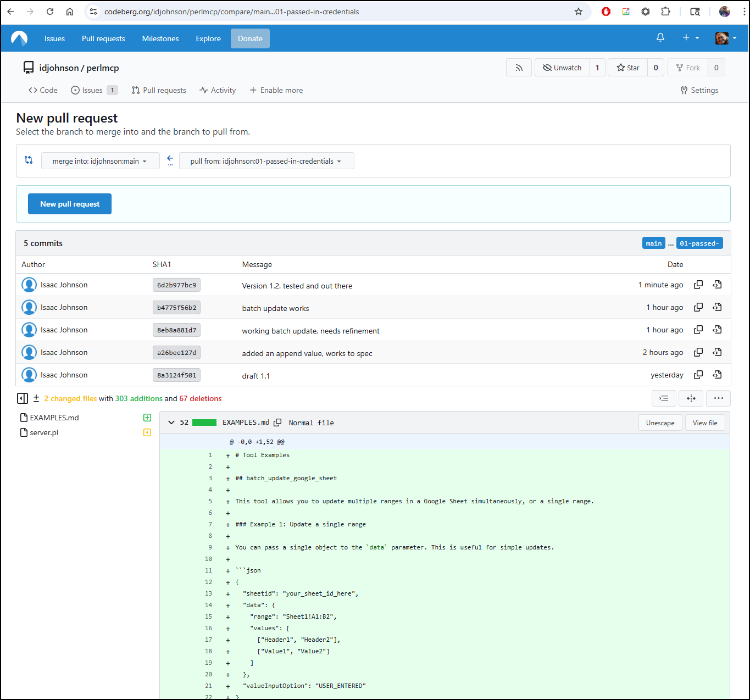The width and height of the screenshot is (750, 700).
Task: Open commit 8a3124f501 link
Action: pyautogui.click(x=176, y=375)
